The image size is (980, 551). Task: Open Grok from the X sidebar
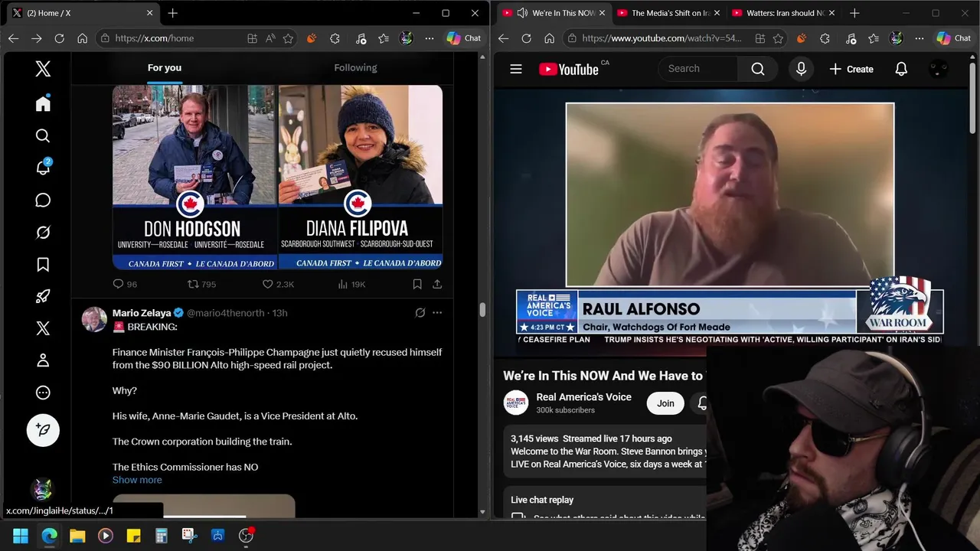click(43, 232)
